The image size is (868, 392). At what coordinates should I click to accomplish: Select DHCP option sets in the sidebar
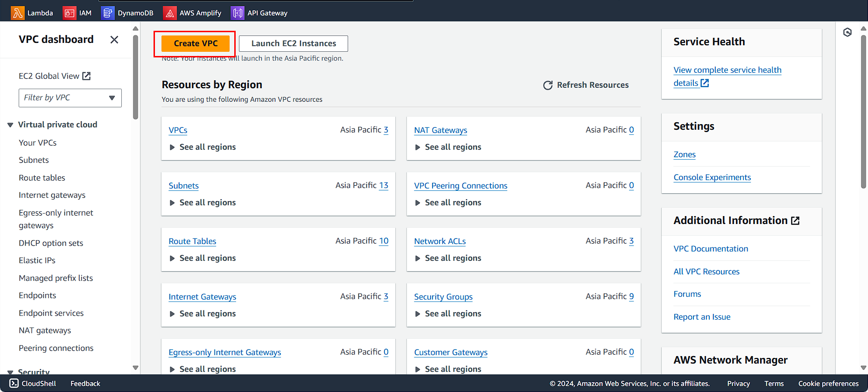click(x=51, y=243)
